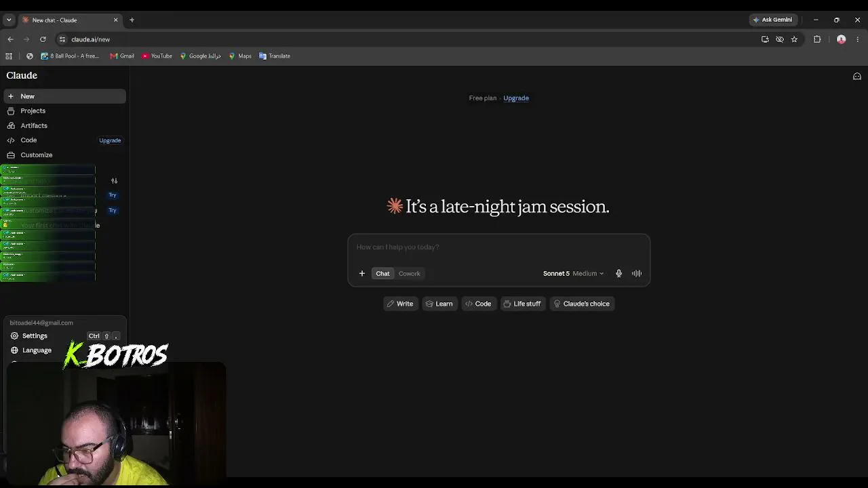Click the Claude logo in the sidebar
Image resolution: width=868 pixels, height=488 pixels.
(22, 75)
